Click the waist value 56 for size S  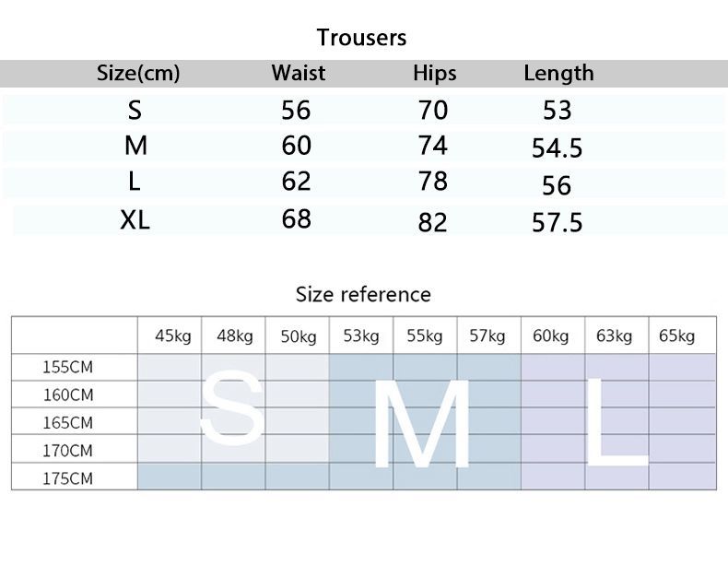[x=296, y=110]
